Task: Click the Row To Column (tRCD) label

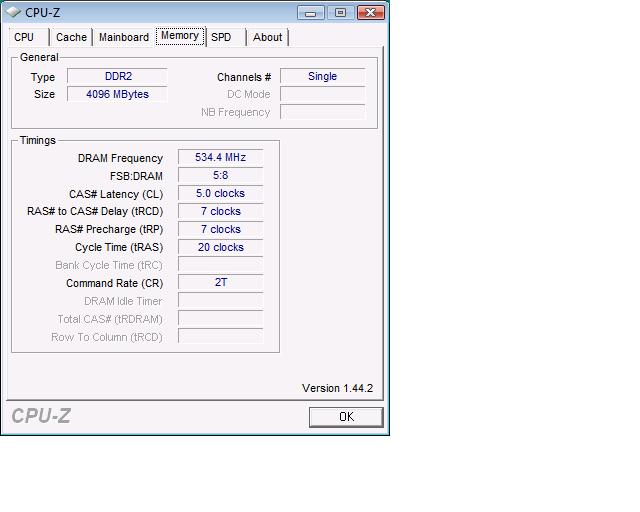Action: pos(107,337)
